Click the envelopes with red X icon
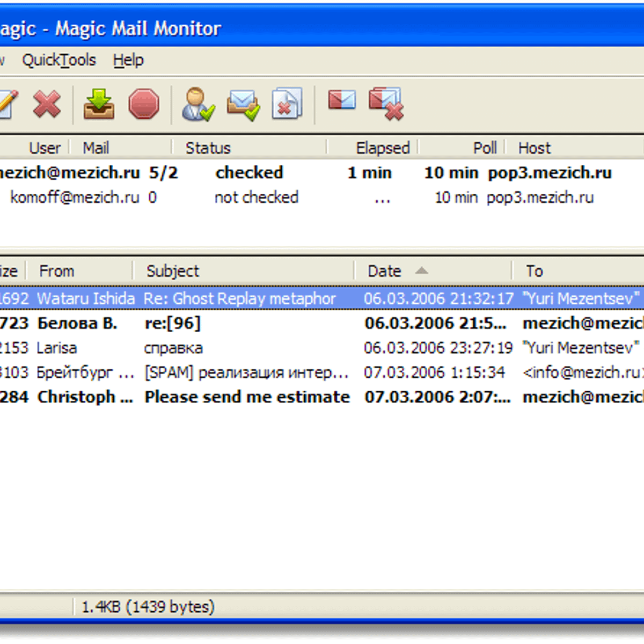The width and height of the screenshot is (644, 644). click(x=386, y=104)
